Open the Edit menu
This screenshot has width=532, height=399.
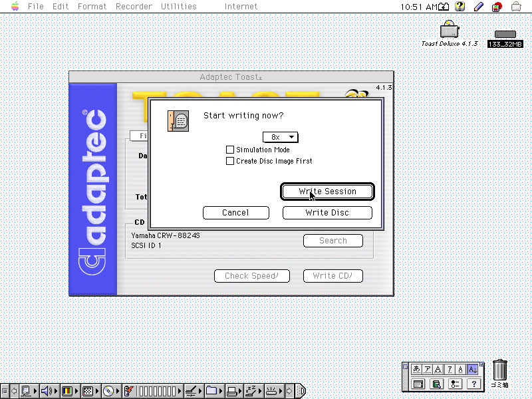tap(61, 6)
